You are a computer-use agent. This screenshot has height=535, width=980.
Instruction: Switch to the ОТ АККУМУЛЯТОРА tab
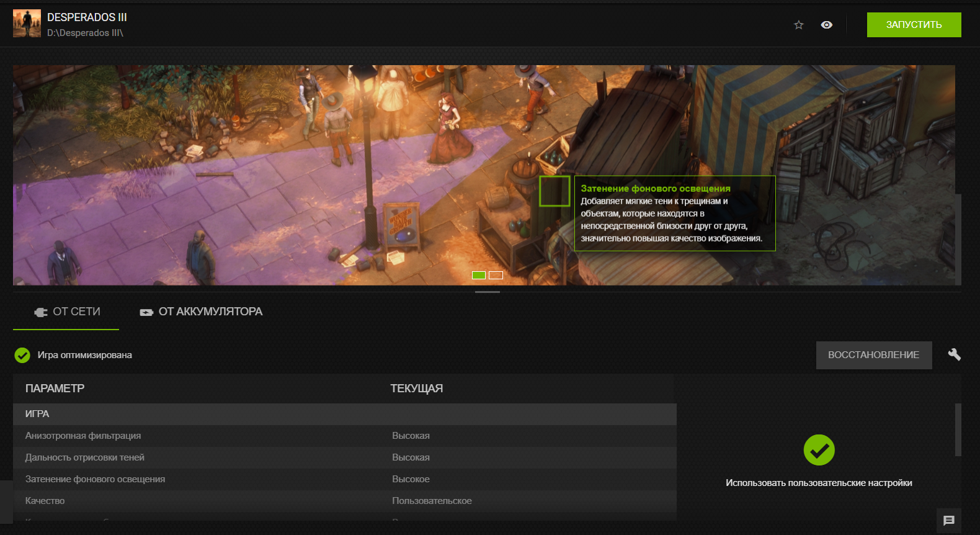point(202,312)
